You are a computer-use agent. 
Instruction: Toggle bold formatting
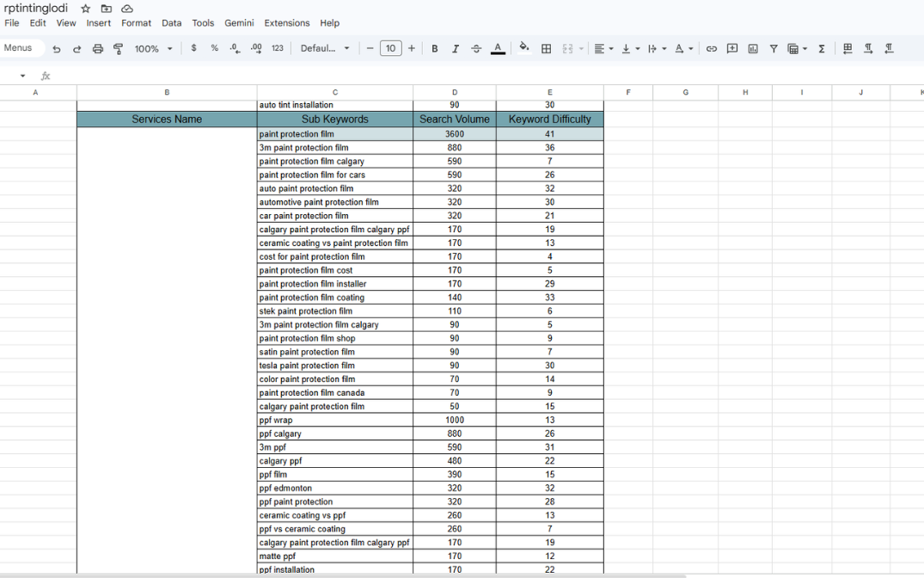pos(435,49)
